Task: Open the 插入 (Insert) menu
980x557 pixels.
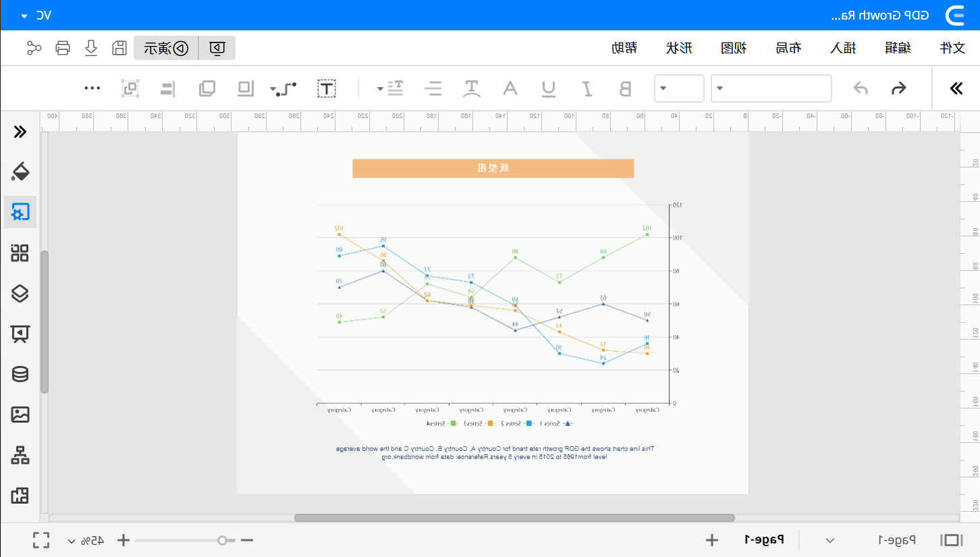Action: coord(844,48)
